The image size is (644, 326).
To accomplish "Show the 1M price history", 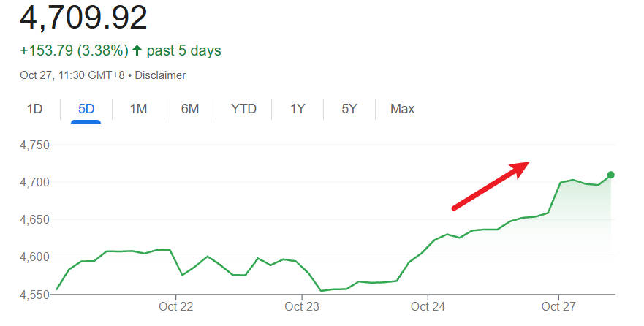I will 138,109.
